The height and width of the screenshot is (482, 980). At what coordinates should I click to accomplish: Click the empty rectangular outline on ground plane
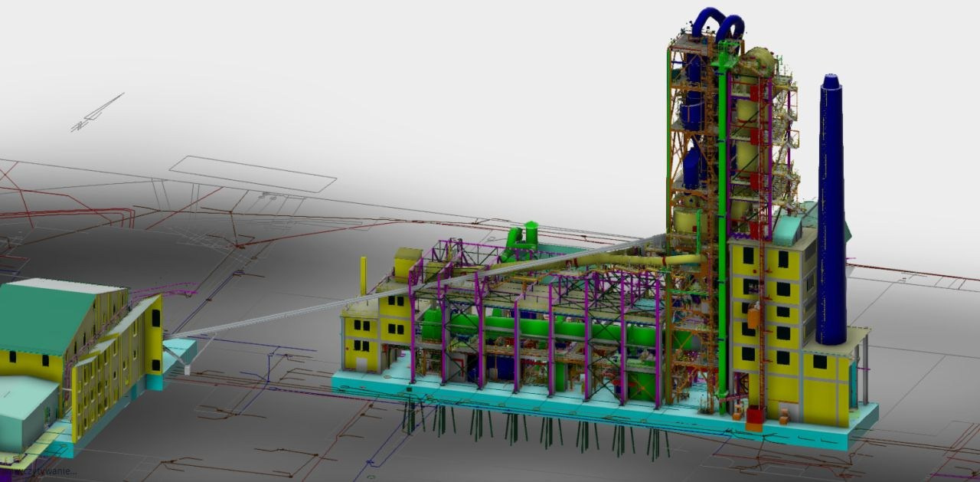tap(253, 174)
